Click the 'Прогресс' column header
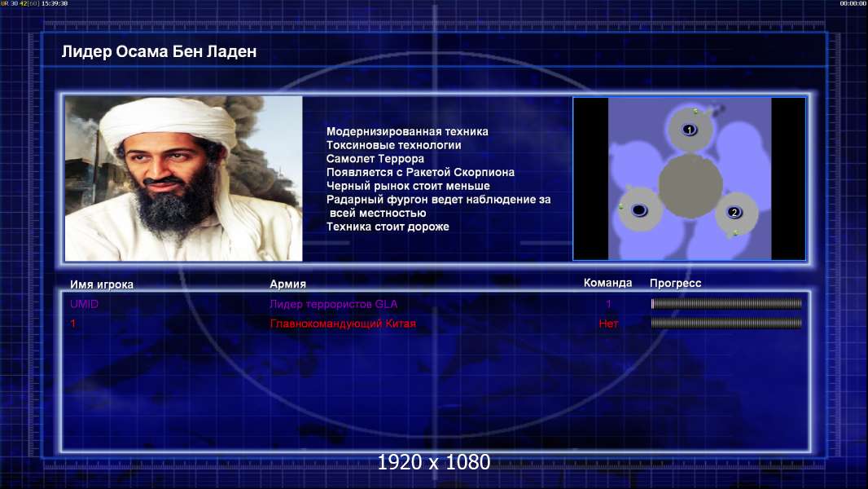Screen dimensions: 868x489 point(675,284)
